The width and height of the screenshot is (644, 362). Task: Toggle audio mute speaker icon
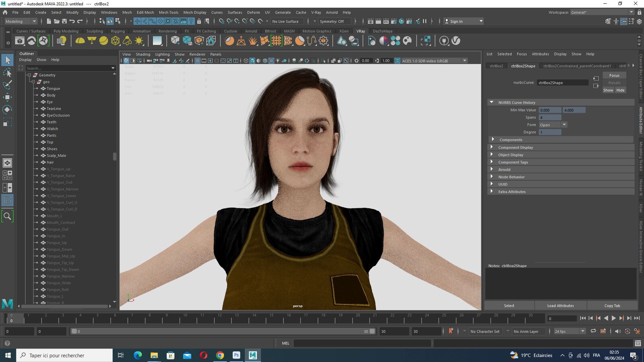(618, 331)
